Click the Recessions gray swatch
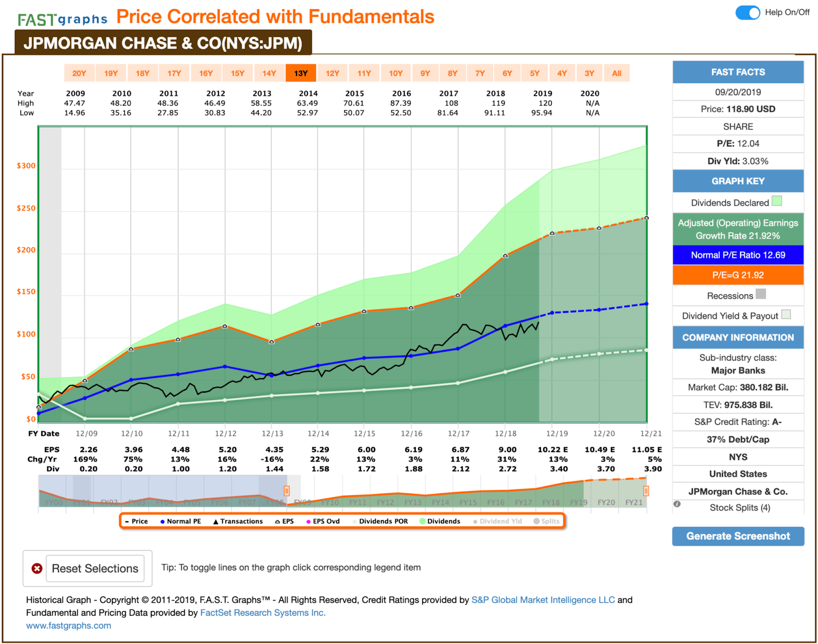Image resolution: width=818 pixels, height=644 pixels. pyautogui.click(x=761, y=294)
